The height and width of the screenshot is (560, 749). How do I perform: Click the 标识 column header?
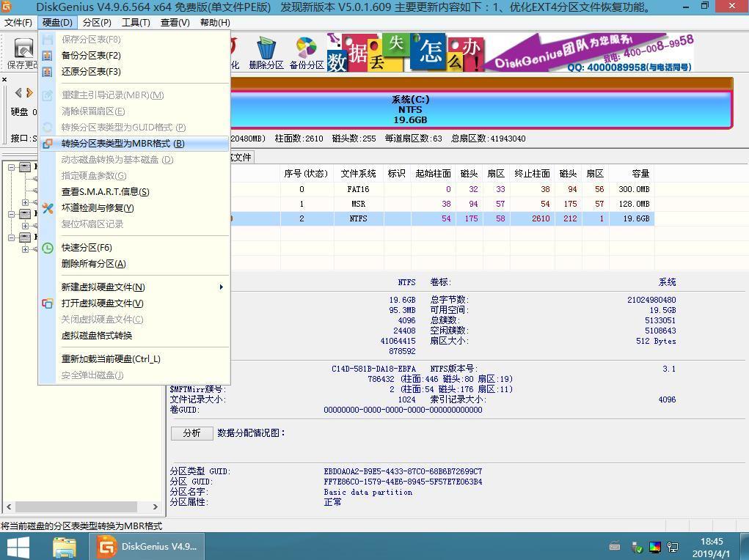(396, 173)
